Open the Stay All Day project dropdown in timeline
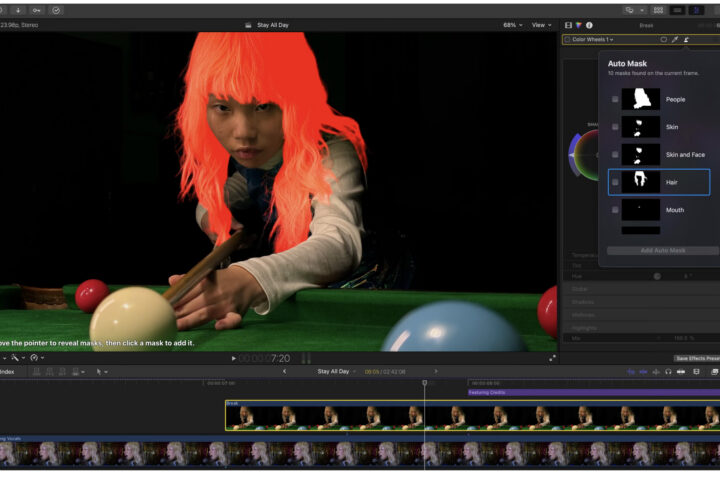 tap(337, 371)
